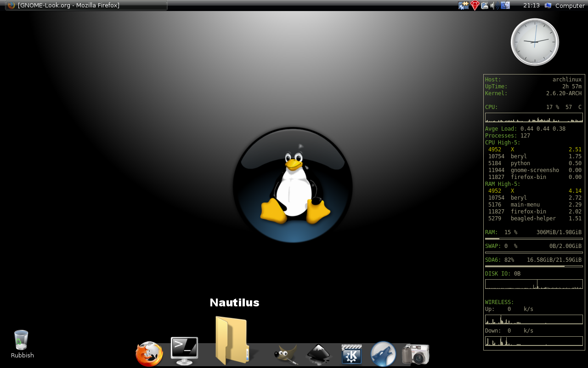Viewport: 588px width, 368px height.
Task: Click the gnome-screensho process row
Action: 535,170
